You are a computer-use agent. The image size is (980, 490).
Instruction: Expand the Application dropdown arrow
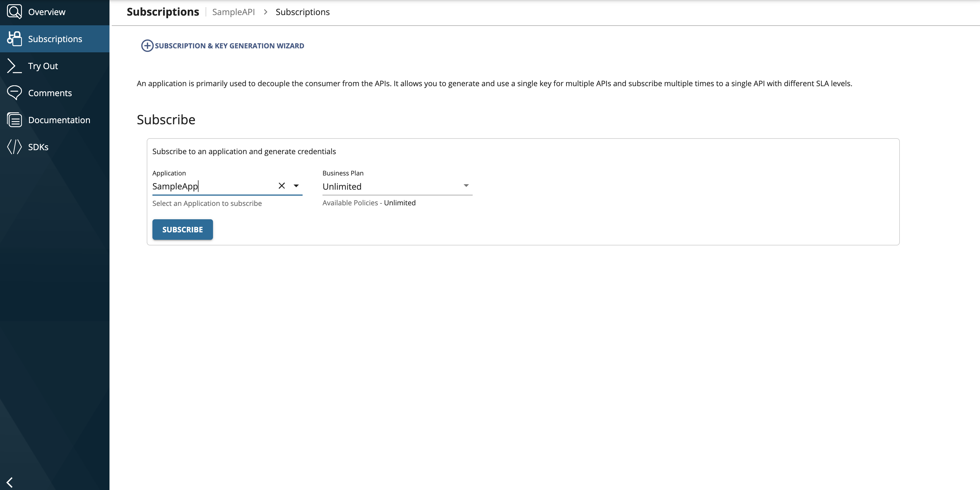pyautogui.click(x=296, y=186)
